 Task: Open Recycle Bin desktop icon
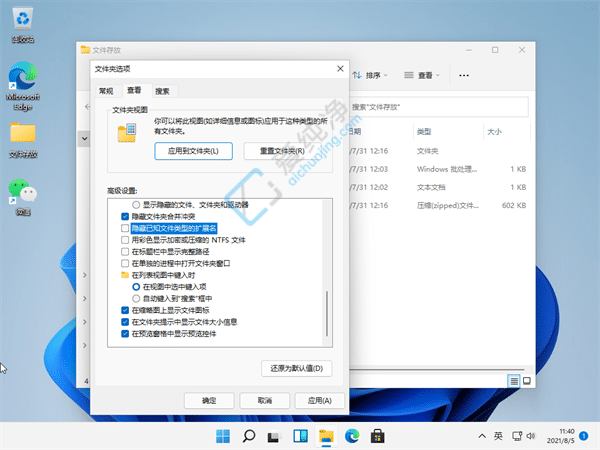(x=23, y=25)
